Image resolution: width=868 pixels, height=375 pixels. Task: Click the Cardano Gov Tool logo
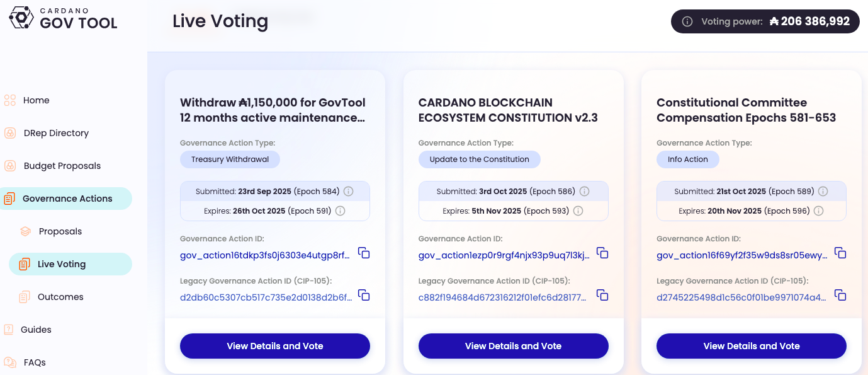pos(63,18)
